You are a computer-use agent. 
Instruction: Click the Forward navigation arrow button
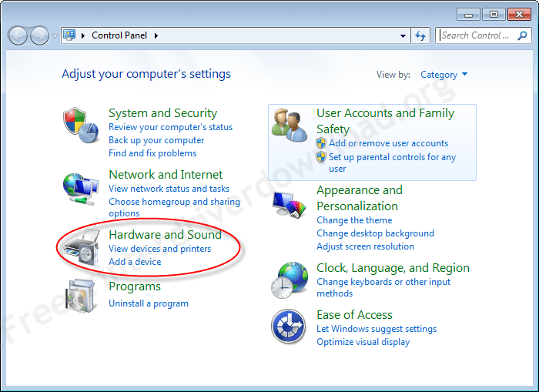tap(39, 35)
